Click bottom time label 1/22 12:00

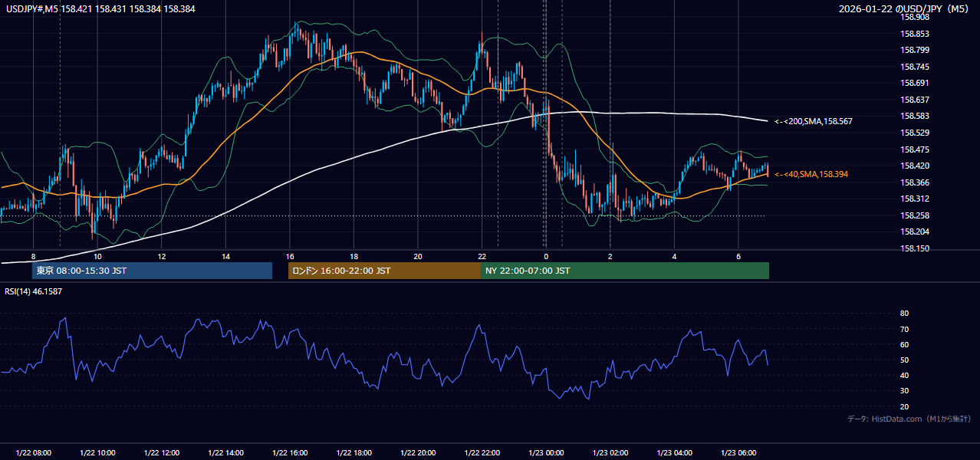pyautogui.click(x=162, y=453)
